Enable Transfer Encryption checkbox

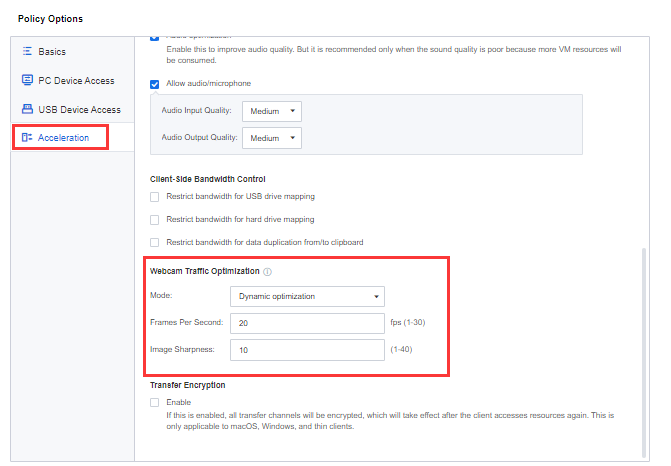click(154, 403)
